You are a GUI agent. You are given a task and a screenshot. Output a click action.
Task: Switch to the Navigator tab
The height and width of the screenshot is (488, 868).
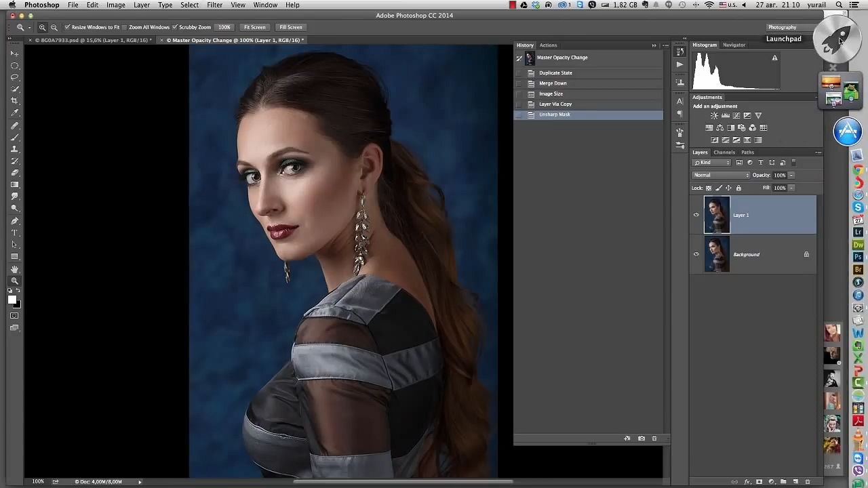[734, 45]
